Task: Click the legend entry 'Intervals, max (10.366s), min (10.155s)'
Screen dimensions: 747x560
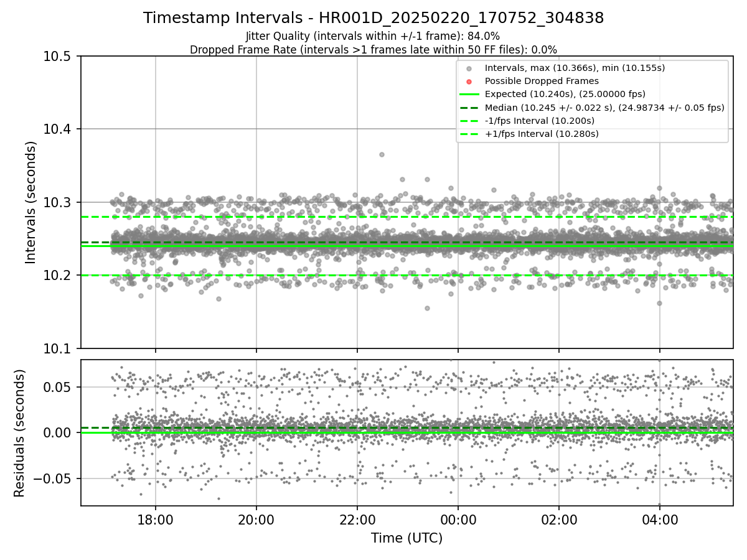Action: [575, 68]
